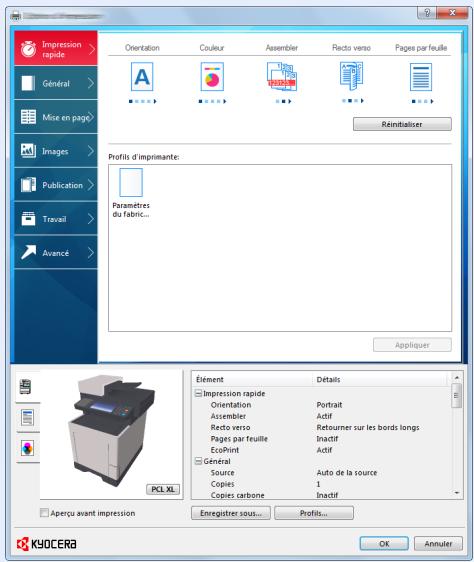The width and height of the screenshot is (474, 562).
Task: Click the Élément column header
Action: 252,379
